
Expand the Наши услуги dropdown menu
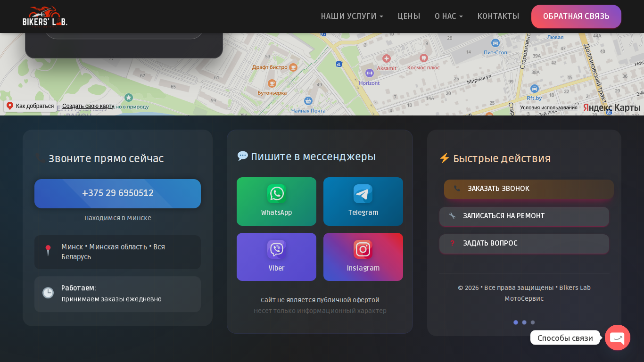[x=352, y=16]
